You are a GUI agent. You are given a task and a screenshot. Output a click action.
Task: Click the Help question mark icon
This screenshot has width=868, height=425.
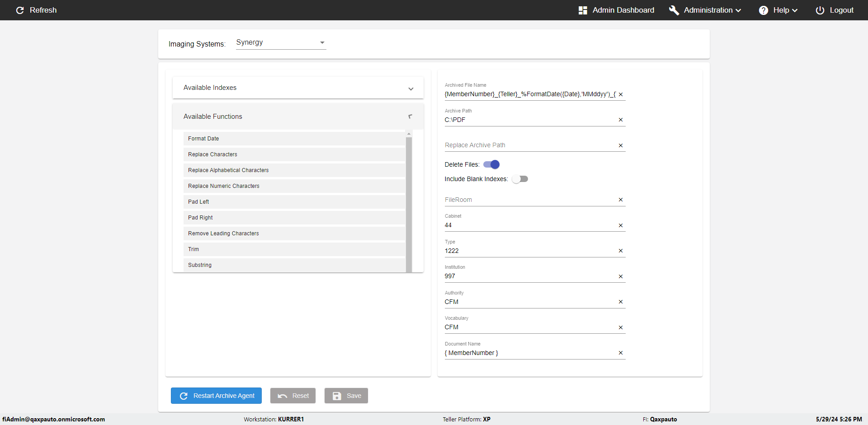(764, 10)
